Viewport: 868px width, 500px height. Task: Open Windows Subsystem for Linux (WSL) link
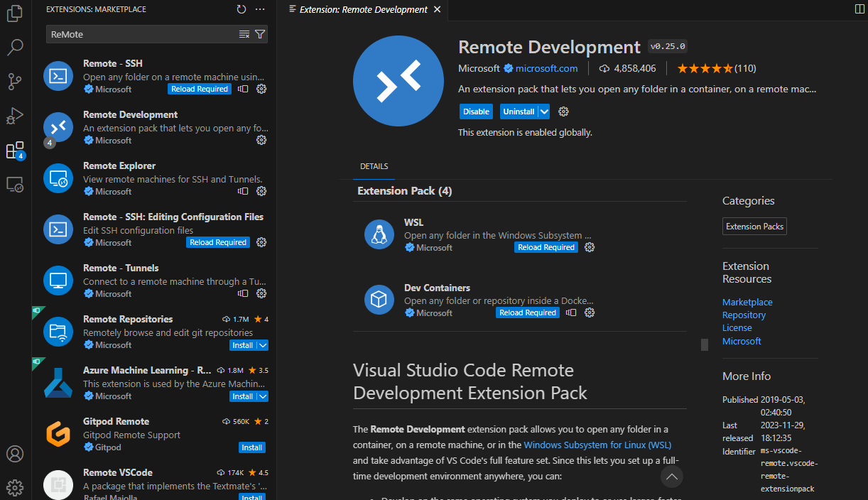pyautogui.click(x=597, y=445)
